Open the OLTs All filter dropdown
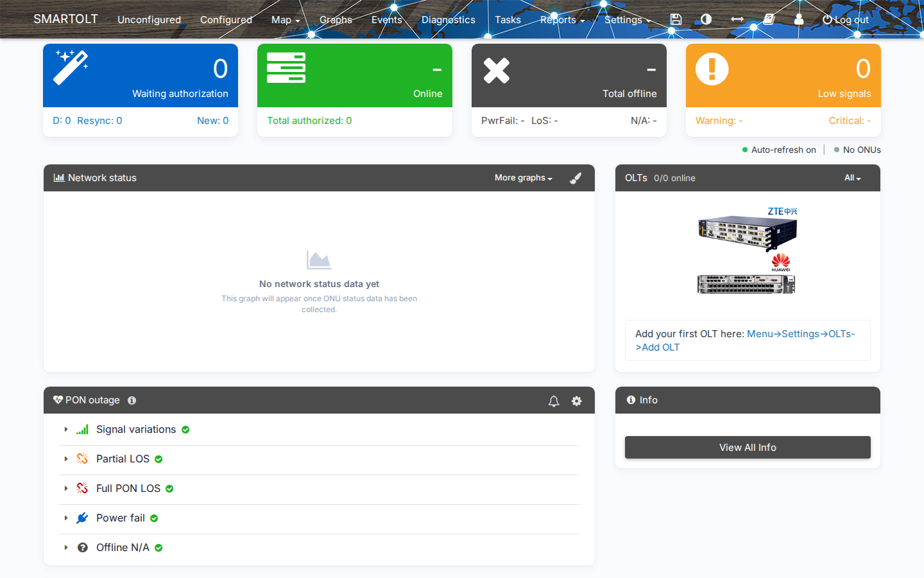Image resolution: width=924 pixels, height=578 pixels. coord(853,178)
